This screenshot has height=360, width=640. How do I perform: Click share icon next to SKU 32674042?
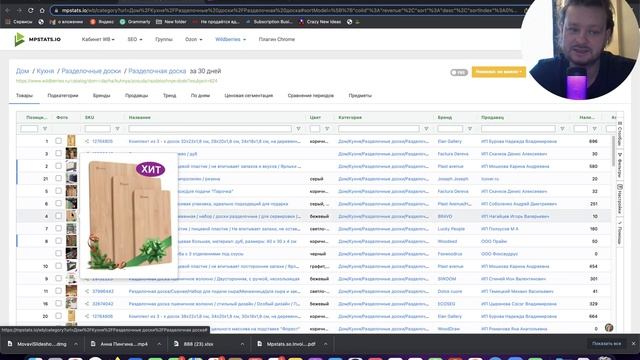pos(87,304)
